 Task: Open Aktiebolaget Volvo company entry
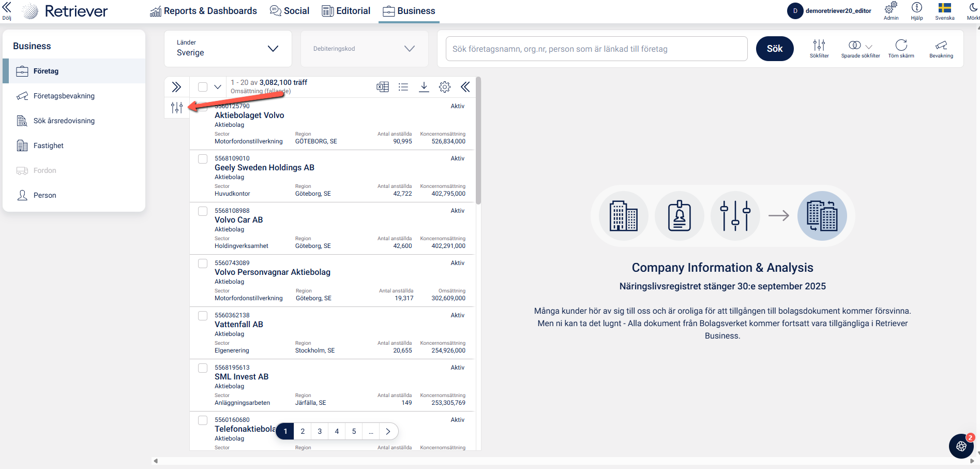pyautogui.click(x=249, y=115)
